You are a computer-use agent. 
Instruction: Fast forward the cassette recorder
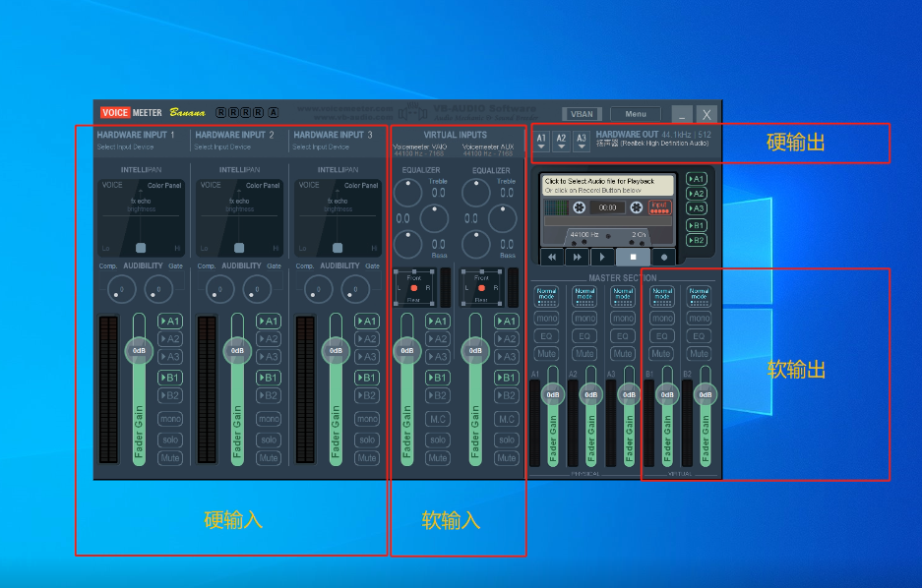tap(577, 257)
